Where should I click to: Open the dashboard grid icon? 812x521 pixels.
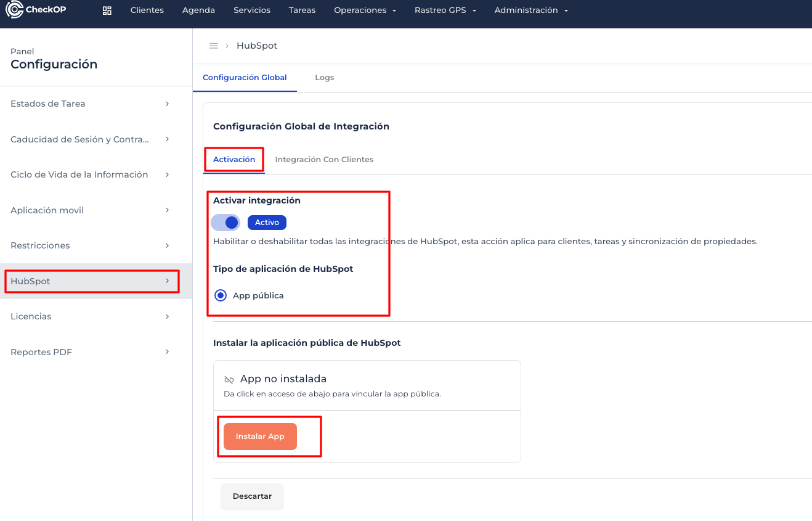107,10
